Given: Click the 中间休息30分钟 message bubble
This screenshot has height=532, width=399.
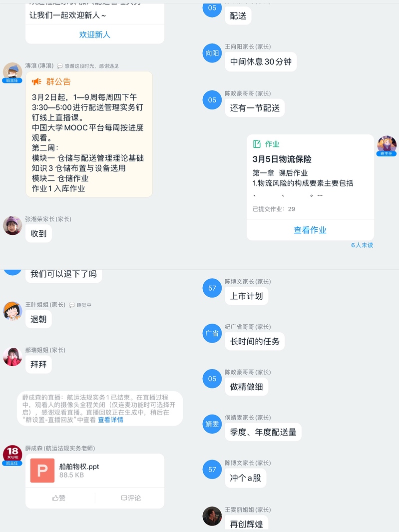Looking at the screenshot, I should click(261, 62).
